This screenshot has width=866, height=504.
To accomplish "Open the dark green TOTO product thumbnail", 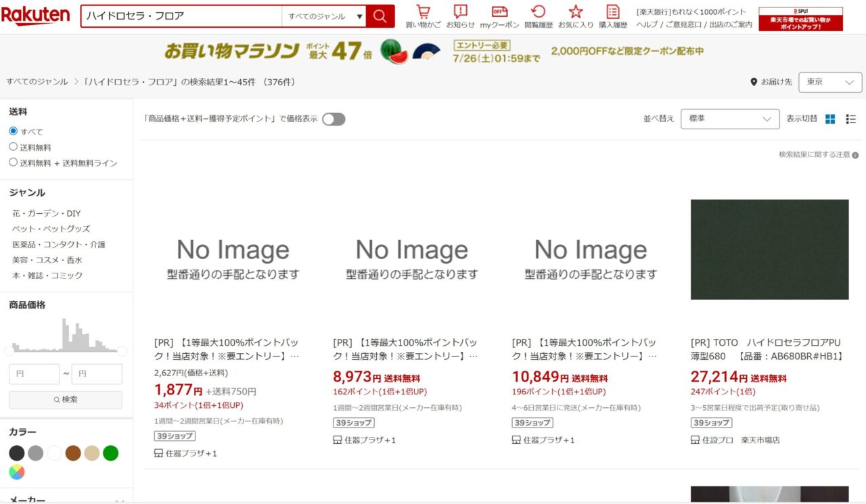I will (x=769, y=250).
